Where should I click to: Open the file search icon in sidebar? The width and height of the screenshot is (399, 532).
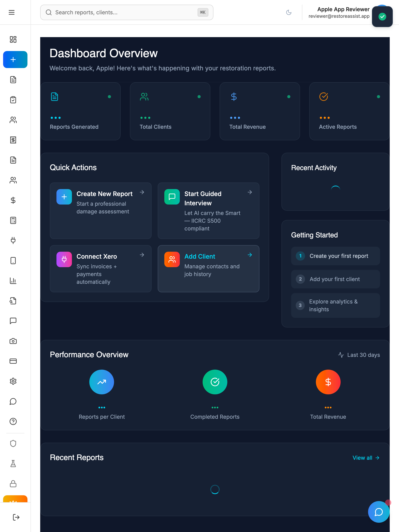coord(13,301)
